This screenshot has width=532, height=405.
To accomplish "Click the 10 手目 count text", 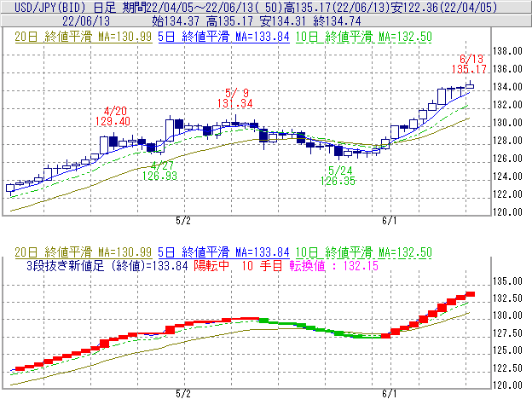I will [x=263, y=265].
